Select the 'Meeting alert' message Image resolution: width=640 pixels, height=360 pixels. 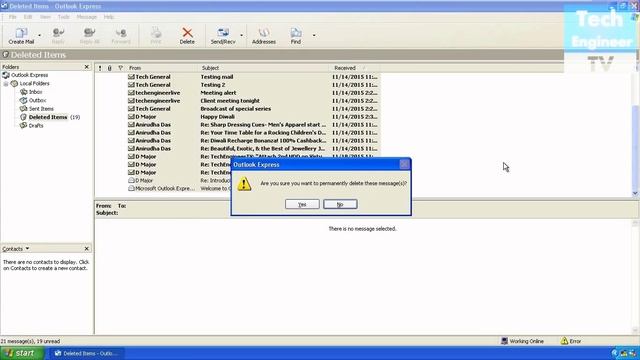click(238, 93)
